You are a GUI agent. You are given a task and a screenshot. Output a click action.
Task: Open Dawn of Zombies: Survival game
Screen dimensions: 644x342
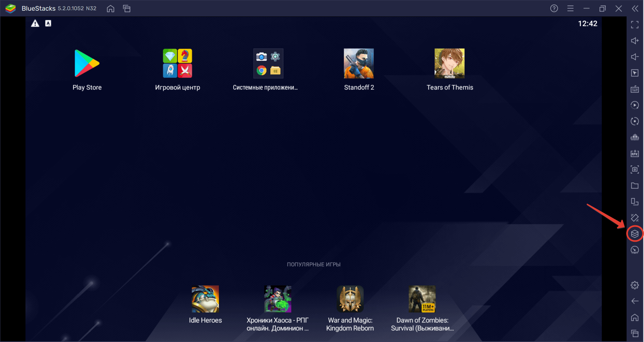tap(422, 299)
